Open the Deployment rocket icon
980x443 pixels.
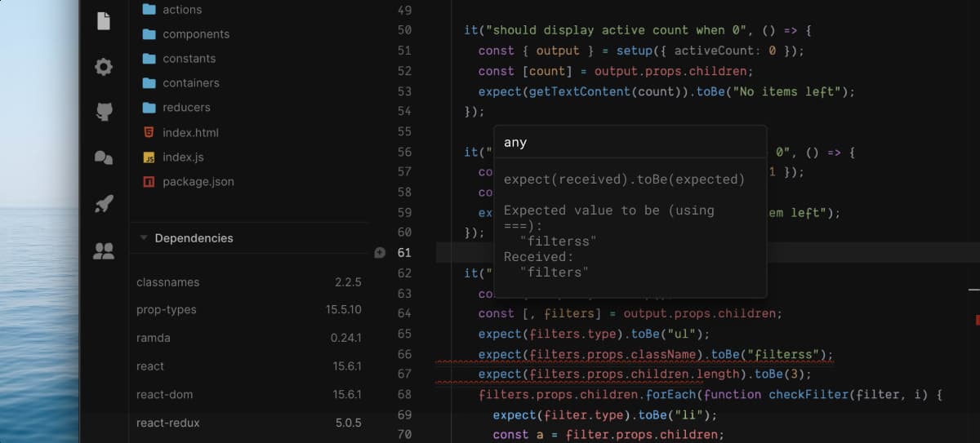point(104,204)
